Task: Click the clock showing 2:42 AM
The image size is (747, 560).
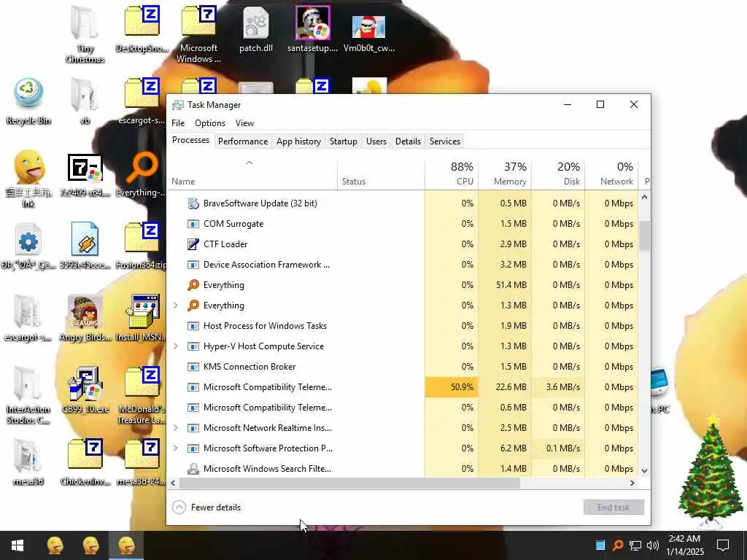Action: pos(684,545)
